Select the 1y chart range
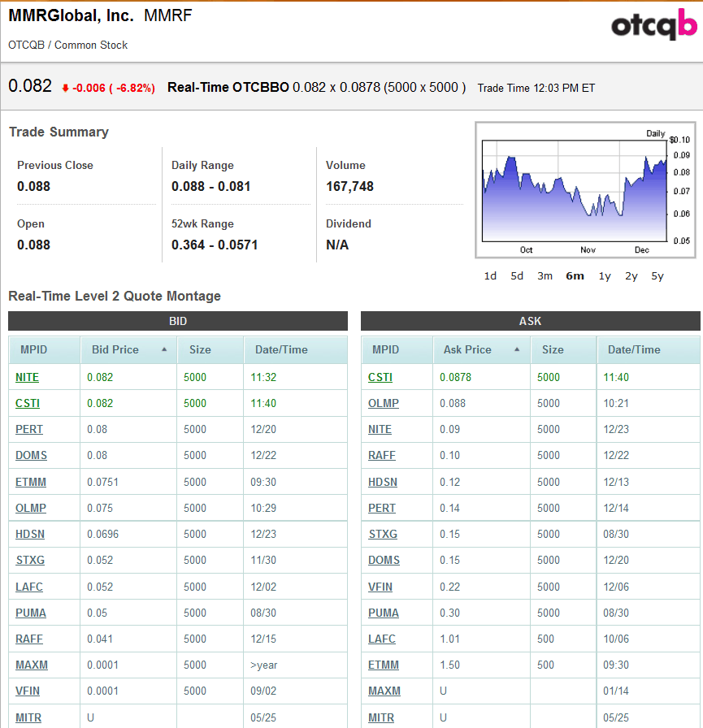The width and height of the screenshot is (703, 728). 605,275
